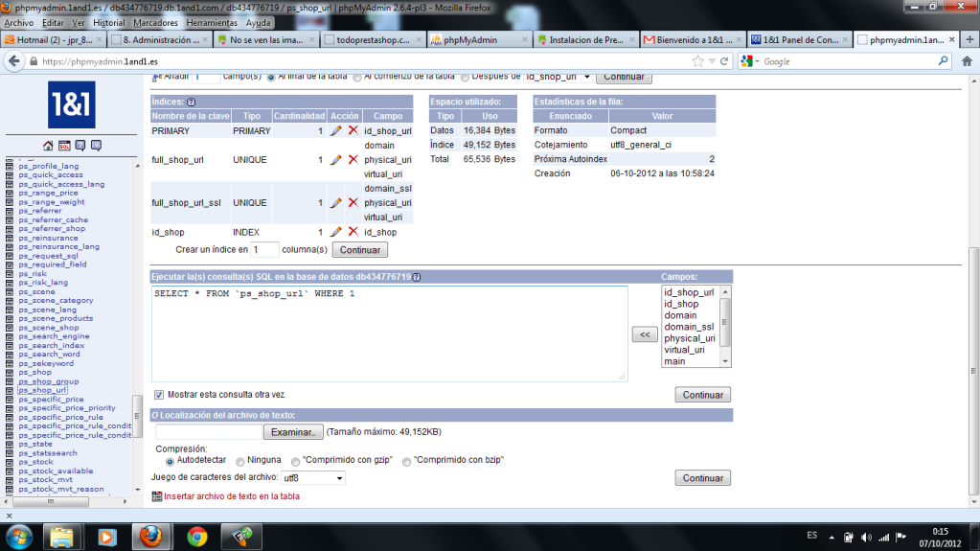Delete the id_shop index

(353, 231)
